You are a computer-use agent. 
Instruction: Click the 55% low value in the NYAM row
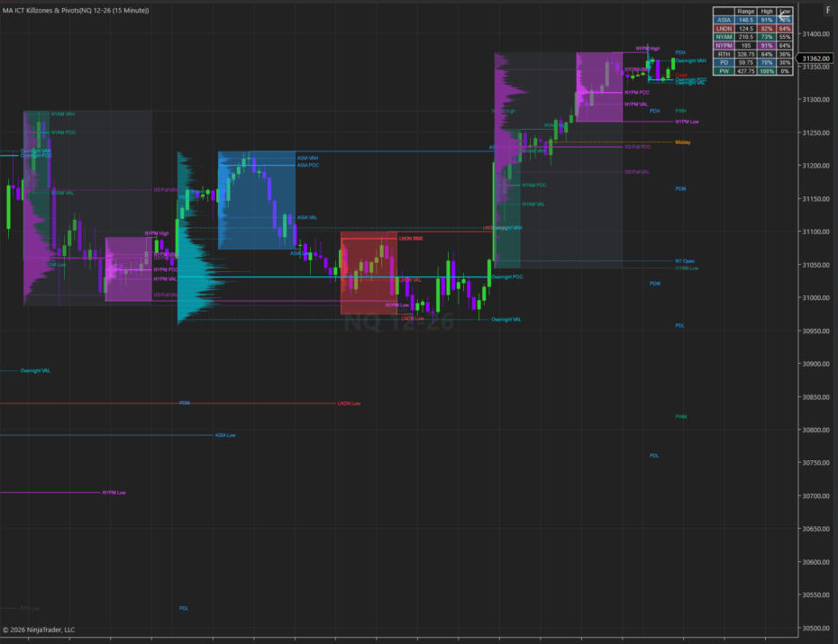click(784, 37)
